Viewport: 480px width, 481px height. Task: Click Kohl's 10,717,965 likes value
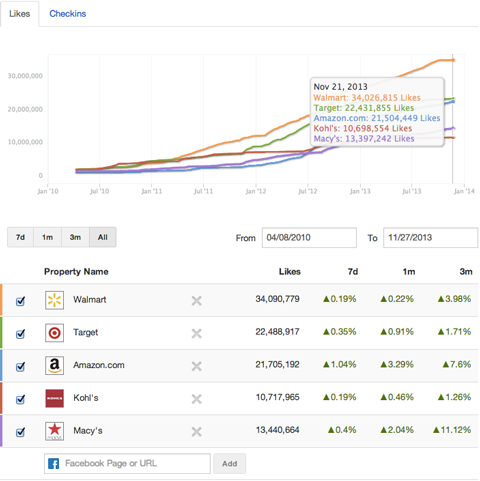(x=277, y=397)
